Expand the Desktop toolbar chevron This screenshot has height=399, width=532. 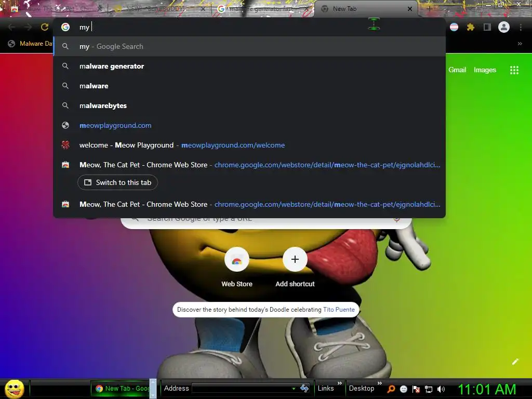[379, 383]
